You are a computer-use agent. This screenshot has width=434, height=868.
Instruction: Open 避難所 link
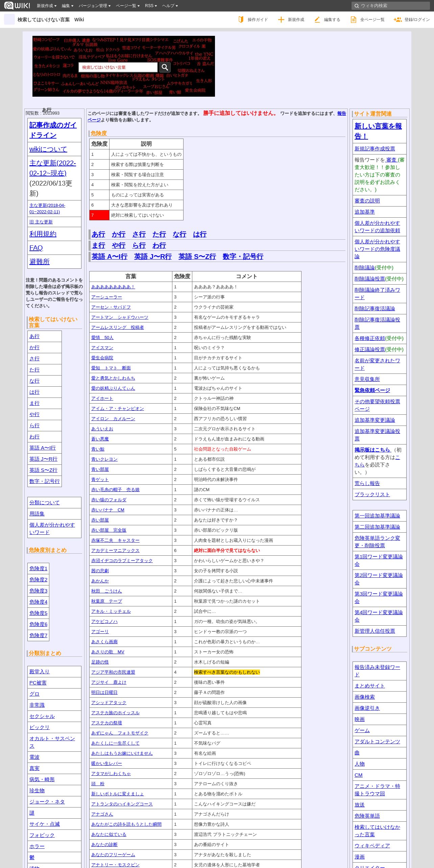[40, 262]
